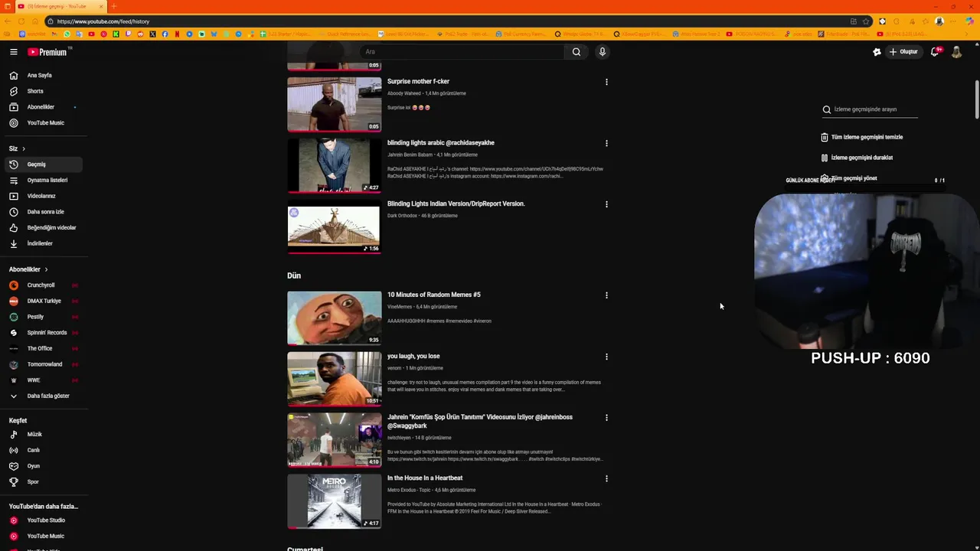
Task: Search within watch history field
Action: click(x=870, y=109)
